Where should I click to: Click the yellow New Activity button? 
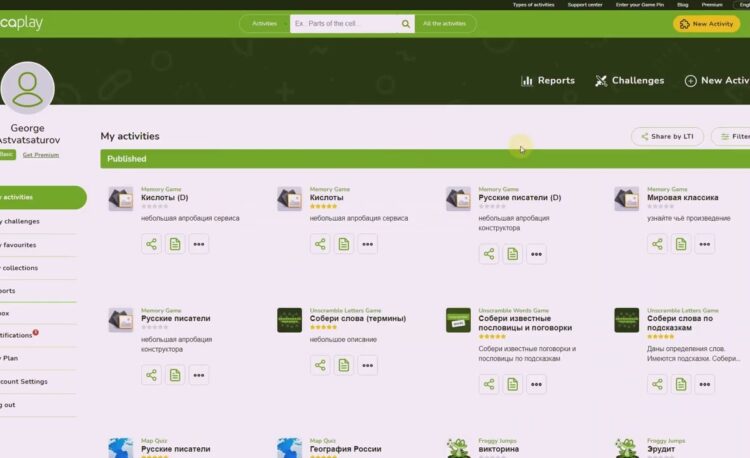[706, 24]
